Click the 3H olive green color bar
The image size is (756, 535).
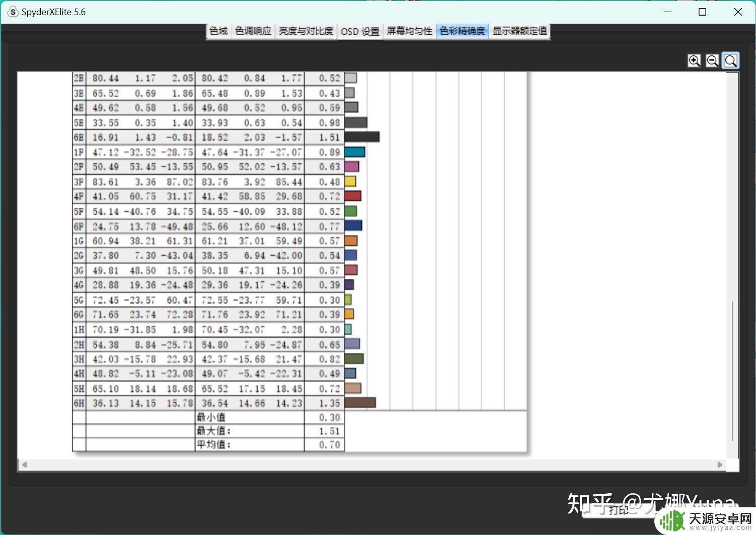354,359
